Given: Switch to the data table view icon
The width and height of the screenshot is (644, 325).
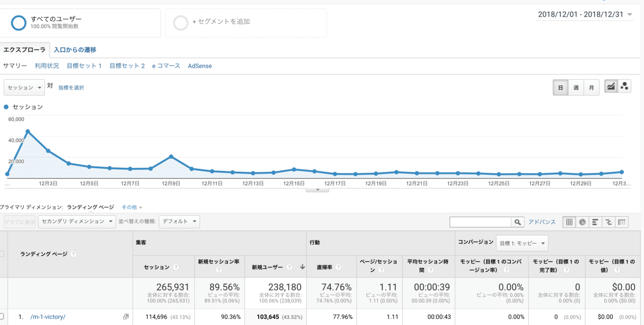Looking at the screenshot, I should 569,222.
